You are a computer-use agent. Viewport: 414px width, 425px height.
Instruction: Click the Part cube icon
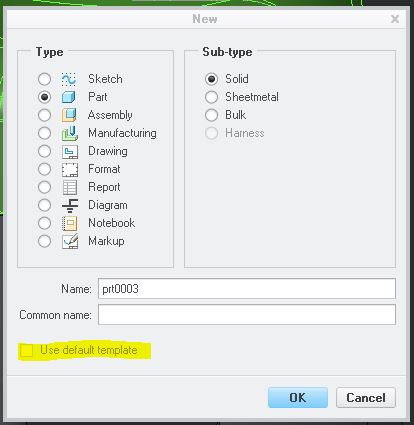click(69, 97)
